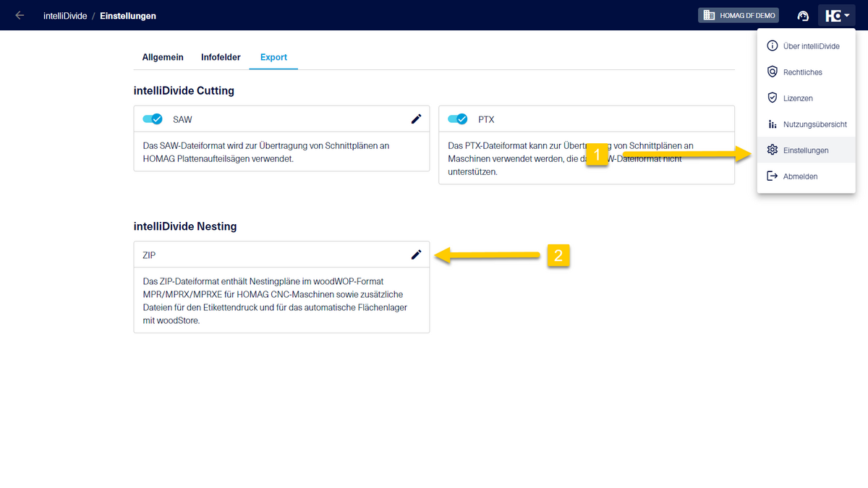Screen dimensions: 868x488
Task: Open the HC account dropdown arrow
Action: coord(848,15)
